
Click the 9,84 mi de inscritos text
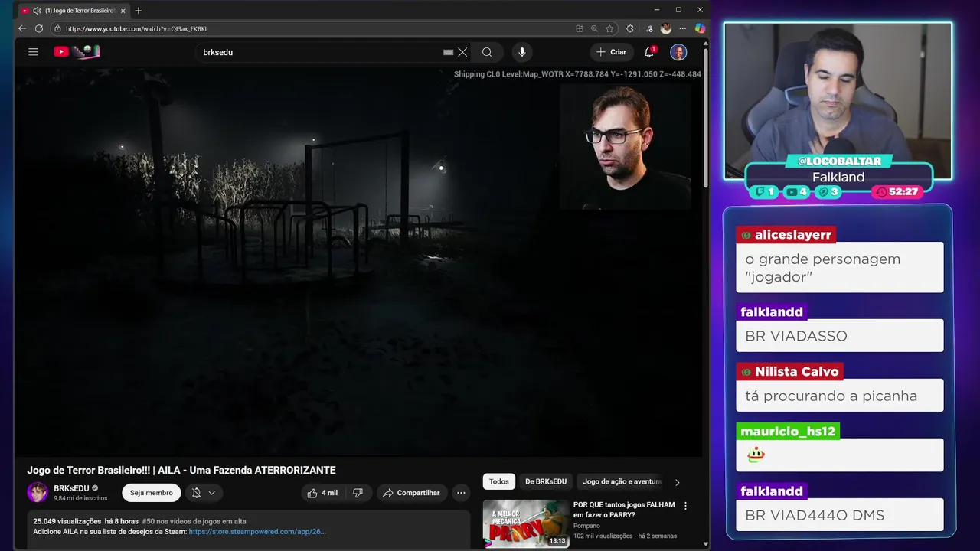click(80, 498)
